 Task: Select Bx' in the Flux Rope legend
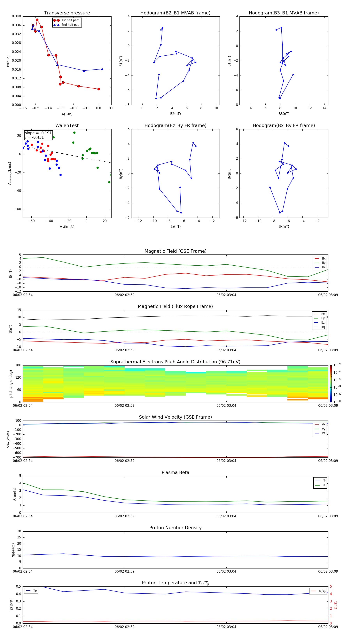[320, 314]
